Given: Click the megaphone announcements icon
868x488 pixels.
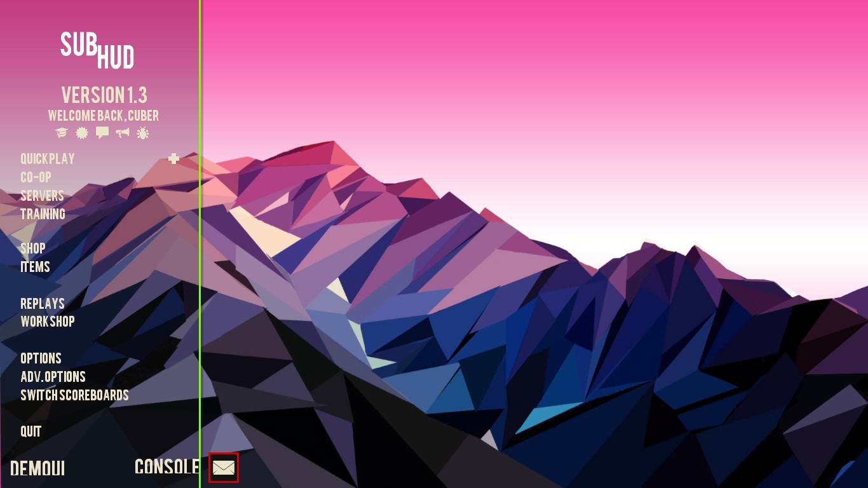Looking at the screenshot, I should 123,133.
